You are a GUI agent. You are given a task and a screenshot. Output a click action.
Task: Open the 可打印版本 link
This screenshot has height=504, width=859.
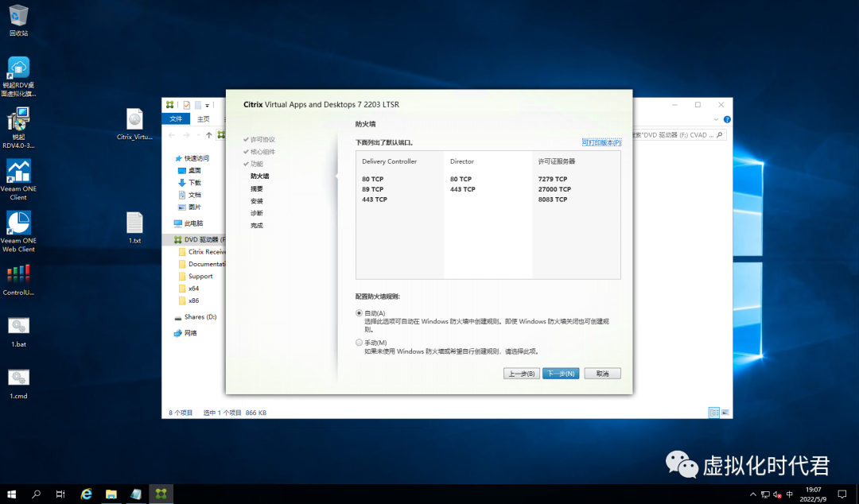click(x=601, y=142)
